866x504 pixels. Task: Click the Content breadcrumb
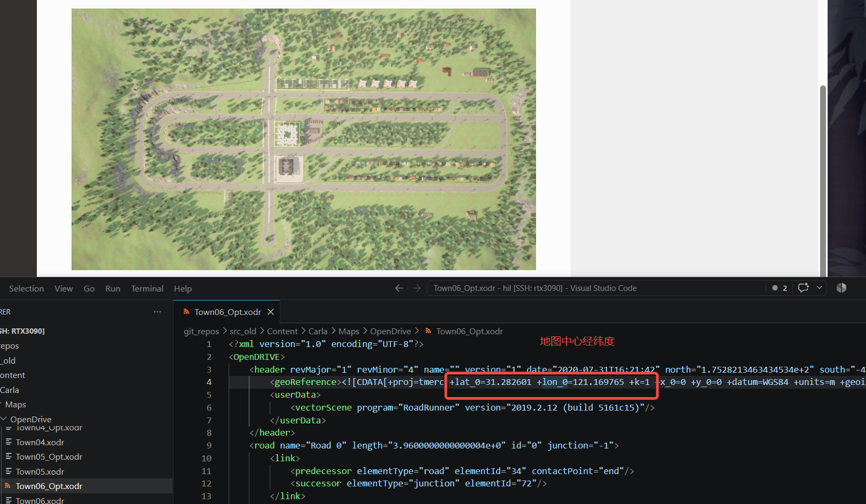(x=282, y=331)
